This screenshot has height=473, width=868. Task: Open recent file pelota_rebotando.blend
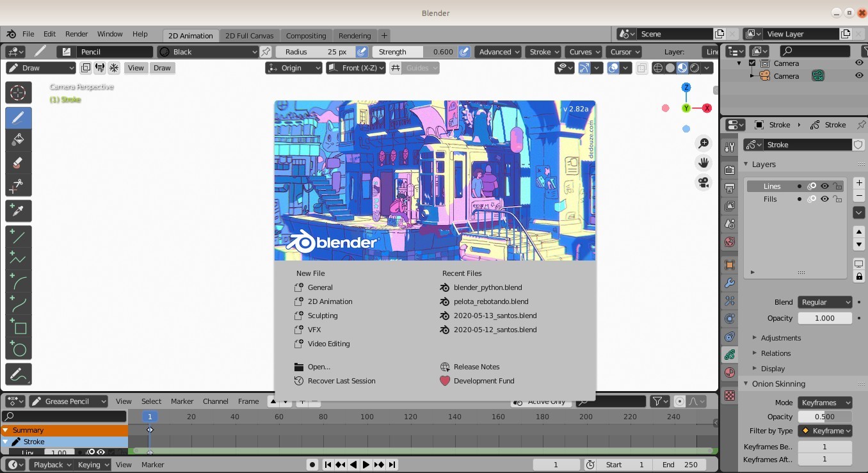pos(491,301)
